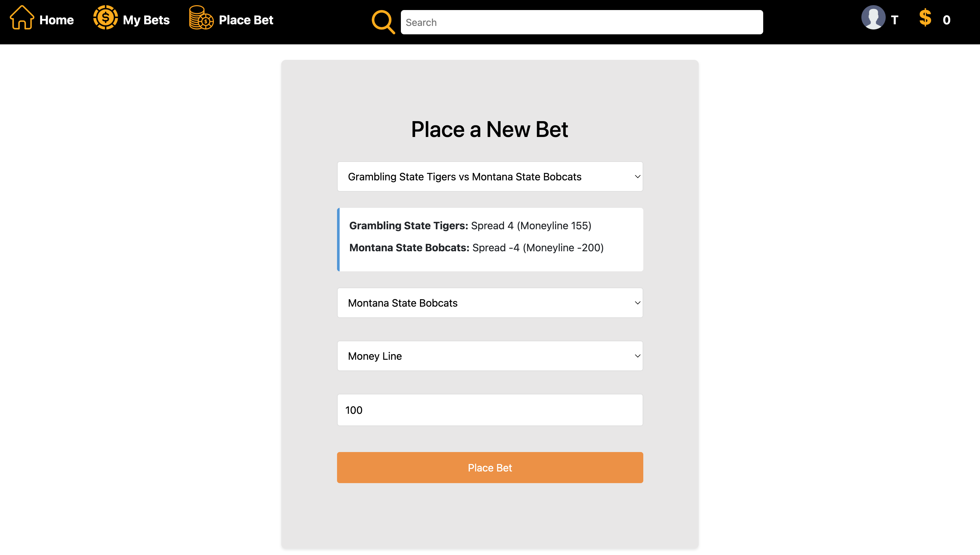Open the Money Line bet type dropdown
This screenshot has height=555, width=980.
tap(490, 356)
